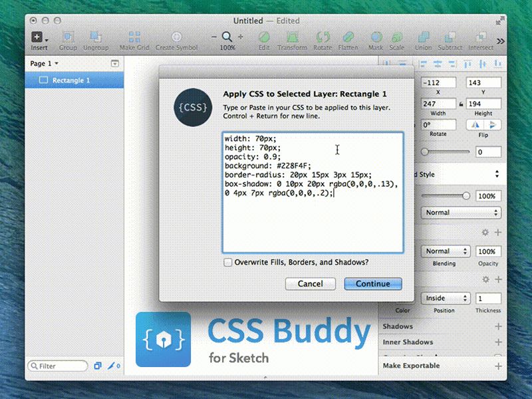Toggle the width-height lock icon

[x=461, y=104]
